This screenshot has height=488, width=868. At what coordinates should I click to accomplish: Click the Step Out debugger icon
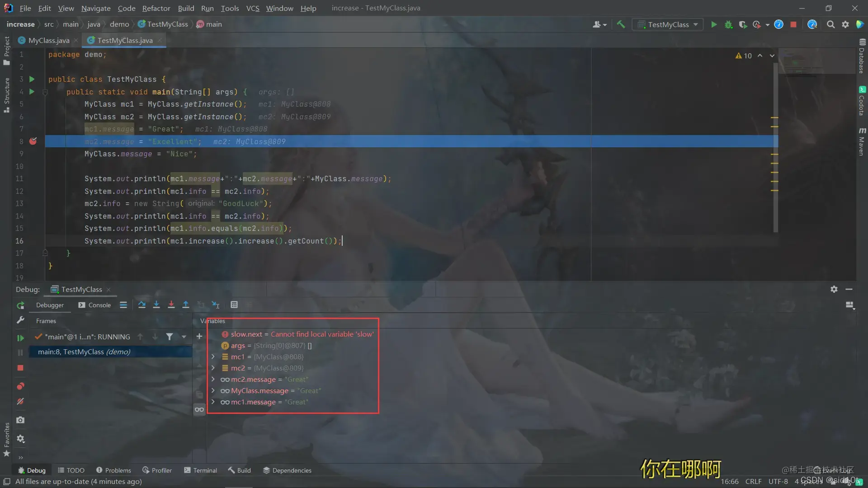pyautogui.click(x=186, y=305)
